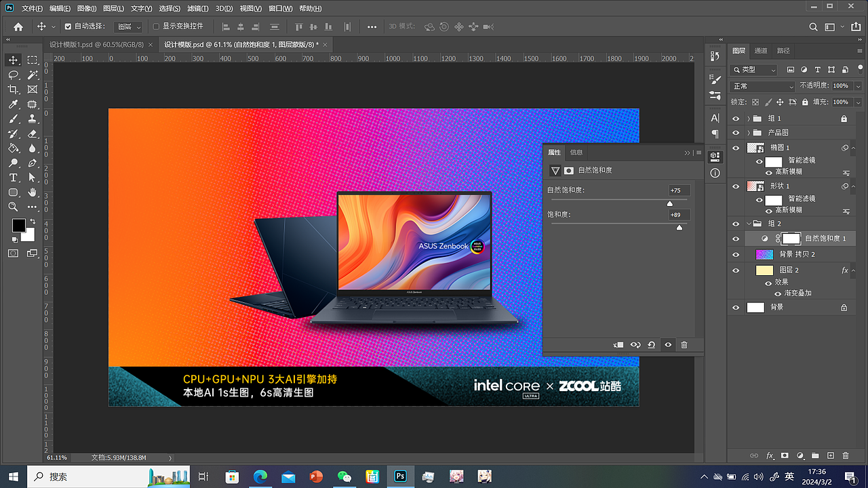Open the blend mode 正常 dropdown

[x=763, y=87]
